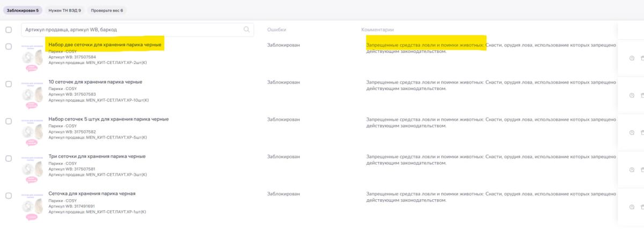Select 'Артикул WB: 317507584' text
The image size is (644, 233).
[x=72, y=57]
